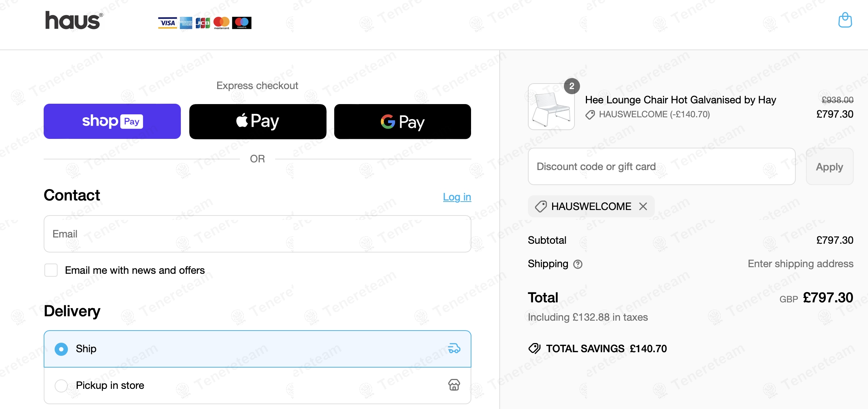Pay using Google Pay button
868x409 pixels.
point(402,121)
